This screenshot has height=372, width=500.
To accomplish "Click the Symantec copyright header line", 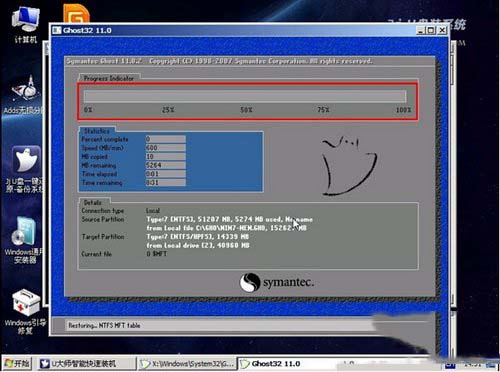I will coord(219,61).
